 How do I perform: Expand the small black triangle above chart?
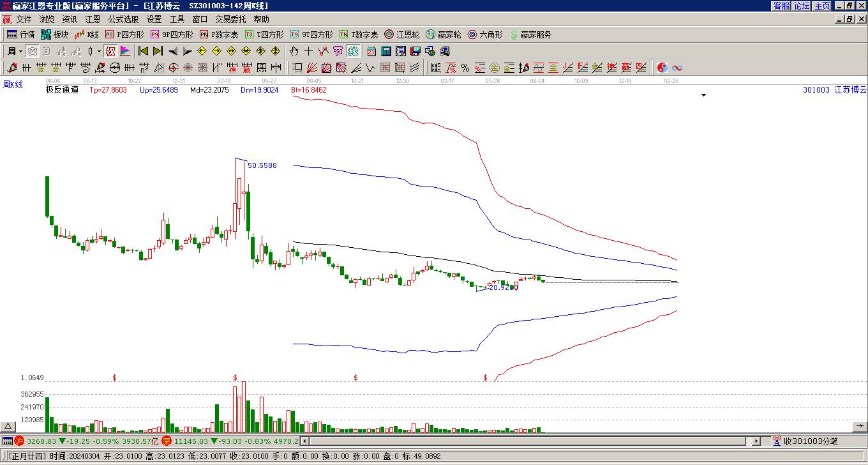(x=704, y=95)
